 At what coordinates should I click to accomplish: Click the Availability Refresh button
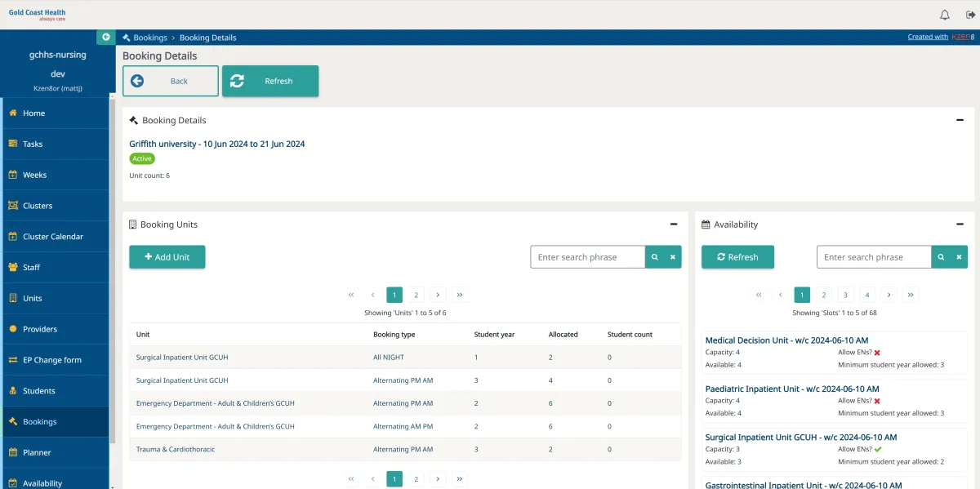point(737,257)
